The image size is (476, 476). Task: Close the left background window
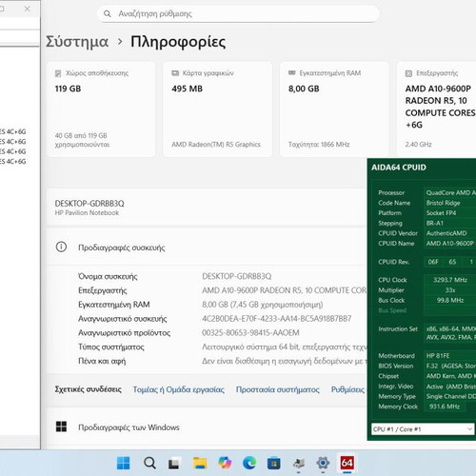click(x=28, y=9)
